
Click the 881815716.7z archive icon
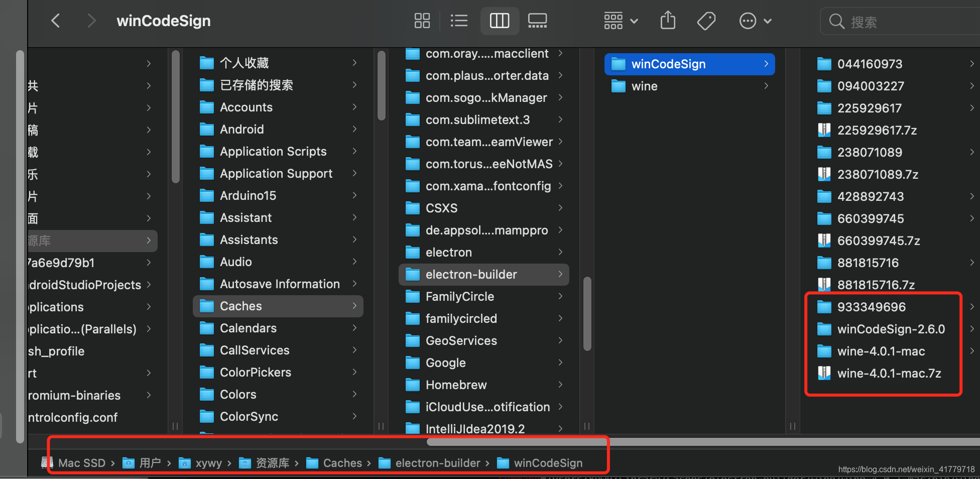[x=824, y=285]
